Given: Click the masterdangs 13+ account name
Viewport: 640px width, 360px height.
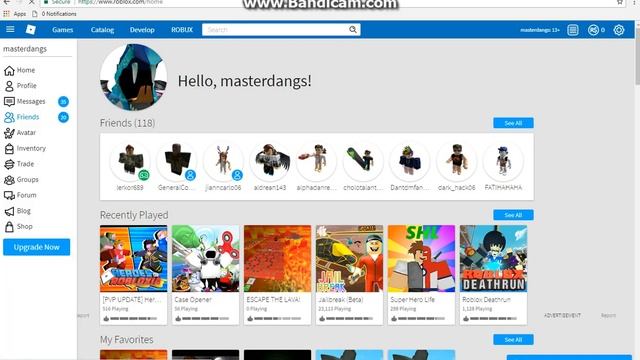Looking at the screenshot, I should (540, 30).
